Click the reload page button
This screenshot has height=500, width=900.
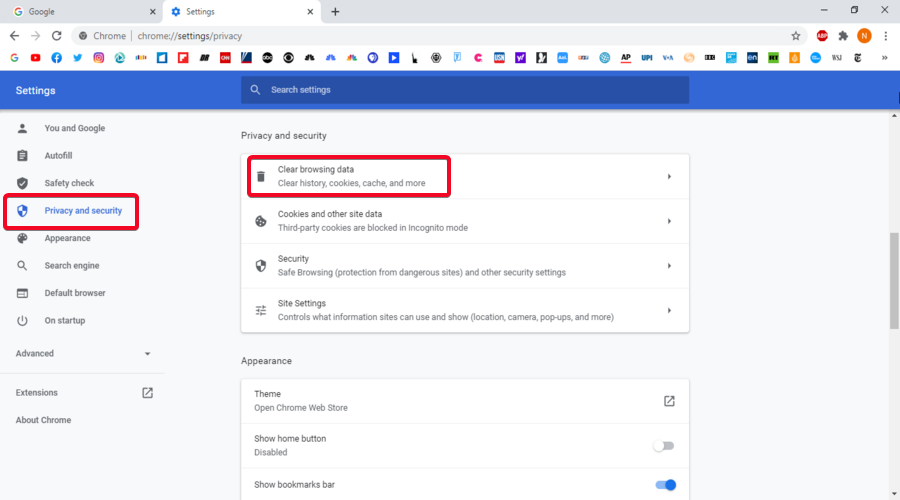coord(56,35)
